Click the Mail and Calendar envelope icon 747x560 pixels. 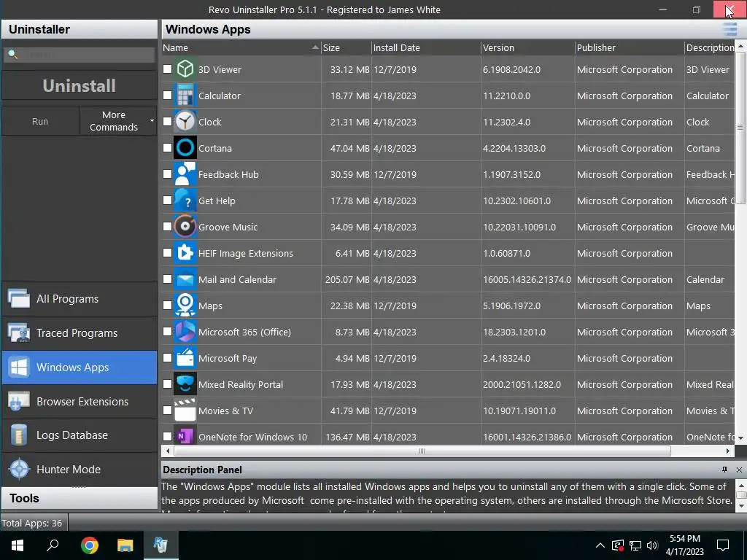point(185,279)
